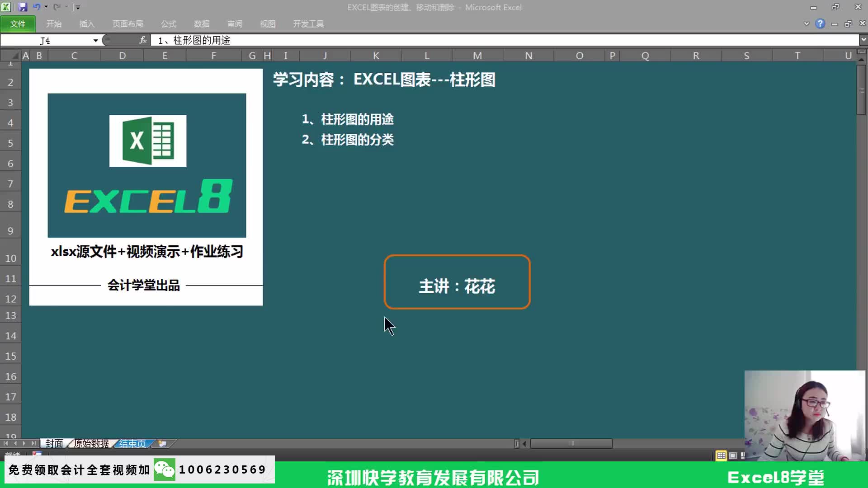Click the Undo icon
Screen dimensions: 868x488
[36, 7]
